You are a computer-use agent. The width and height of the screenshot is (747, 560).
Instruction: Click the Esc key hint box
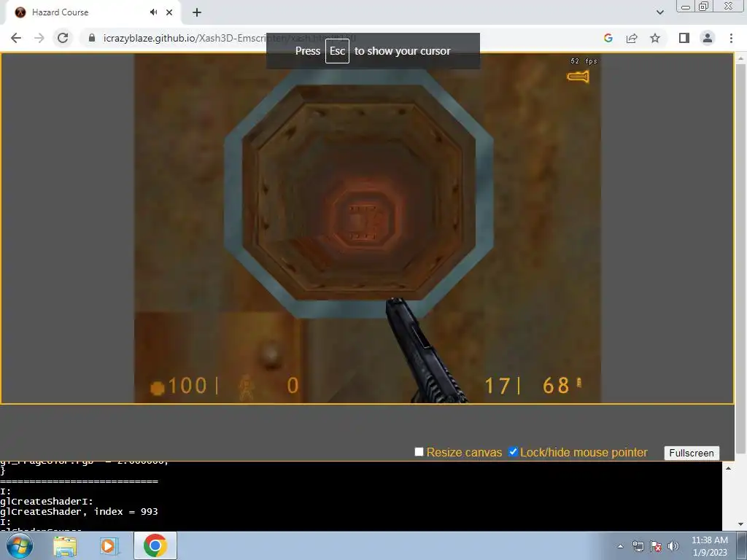[337, 51]
